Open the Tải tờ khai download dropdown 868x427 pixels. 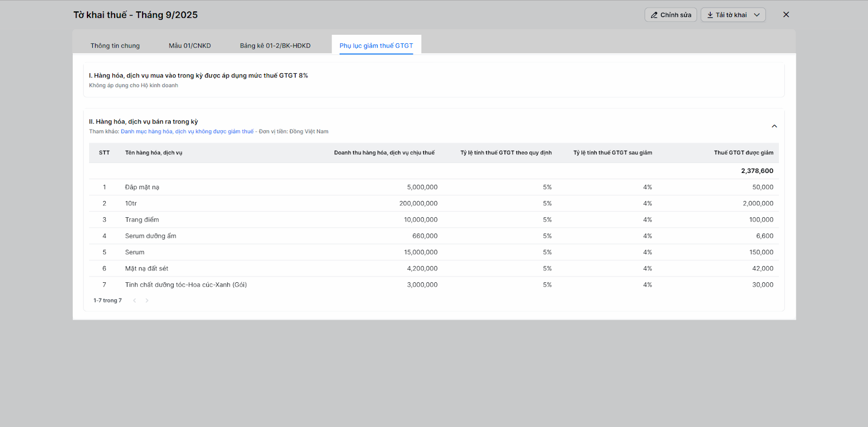click(x=733, y=15)
